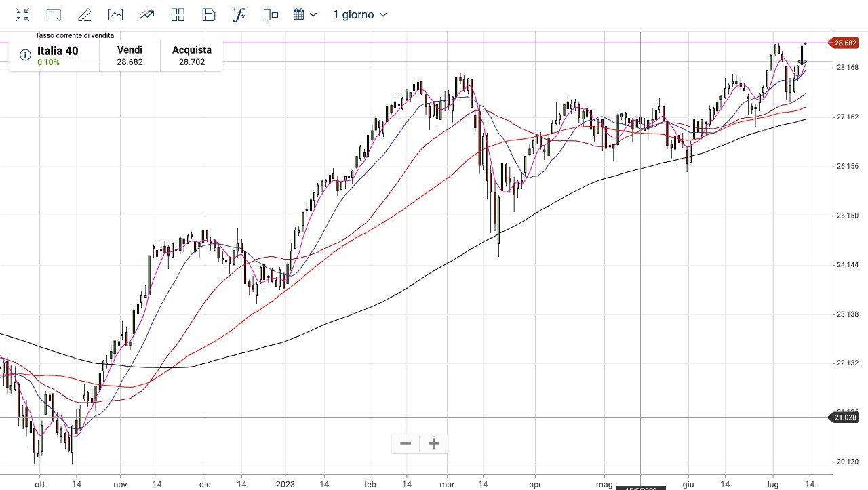
Task: Click the 0,10% change value
Action: click(48, 62)
